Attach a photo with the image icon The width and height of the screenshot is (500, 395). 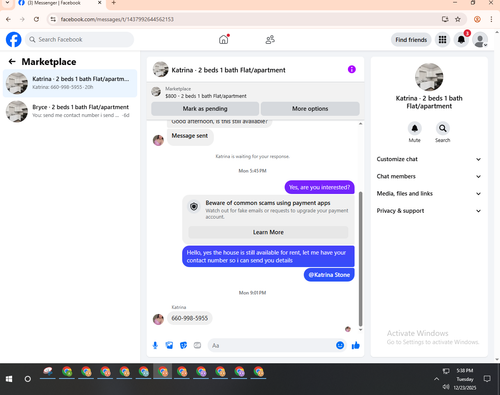point(169,345)
